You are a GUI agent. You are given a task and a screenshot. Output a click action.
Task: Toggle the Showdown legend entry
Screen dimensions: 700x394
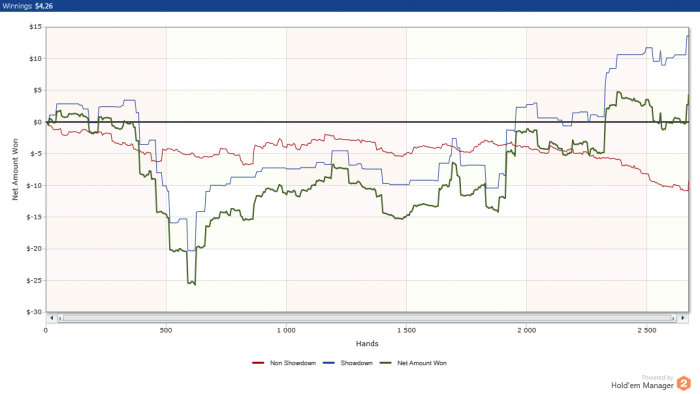[347, 363]
